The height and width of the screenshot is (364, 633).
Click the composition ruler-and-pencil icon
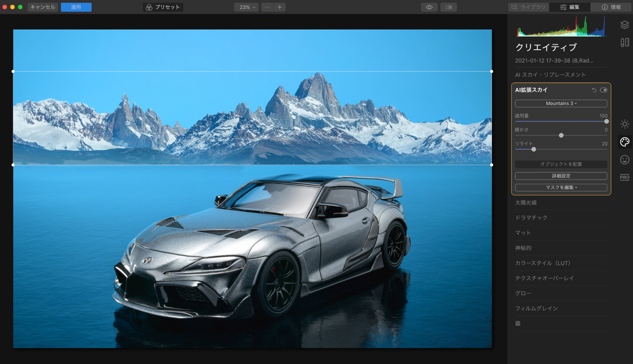point(625,42)
